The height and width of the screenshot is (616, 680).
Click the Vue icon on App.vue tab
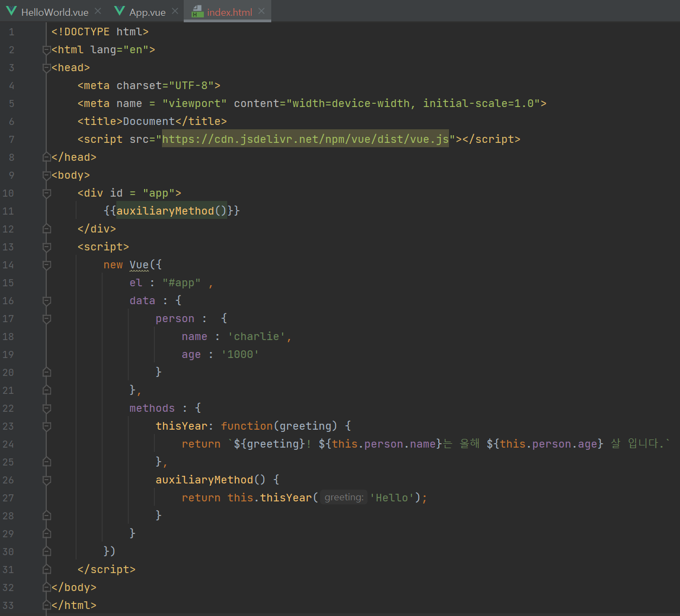pos(120,11)
